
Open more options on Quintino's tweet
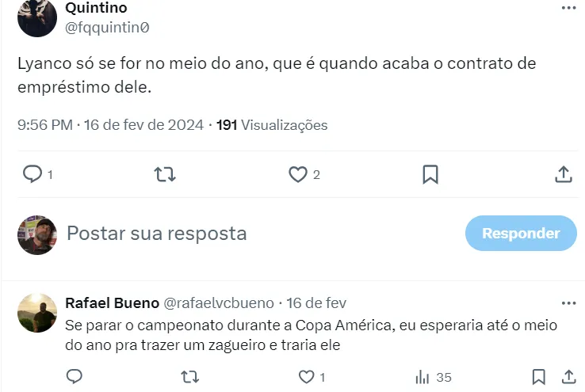[568, 8]
